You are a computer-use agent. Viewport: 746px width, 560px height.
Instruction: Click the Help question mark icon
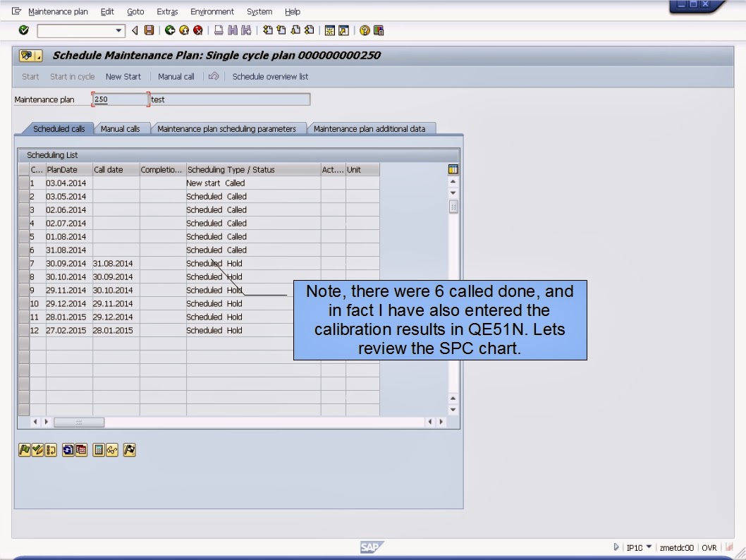(364, 30)
